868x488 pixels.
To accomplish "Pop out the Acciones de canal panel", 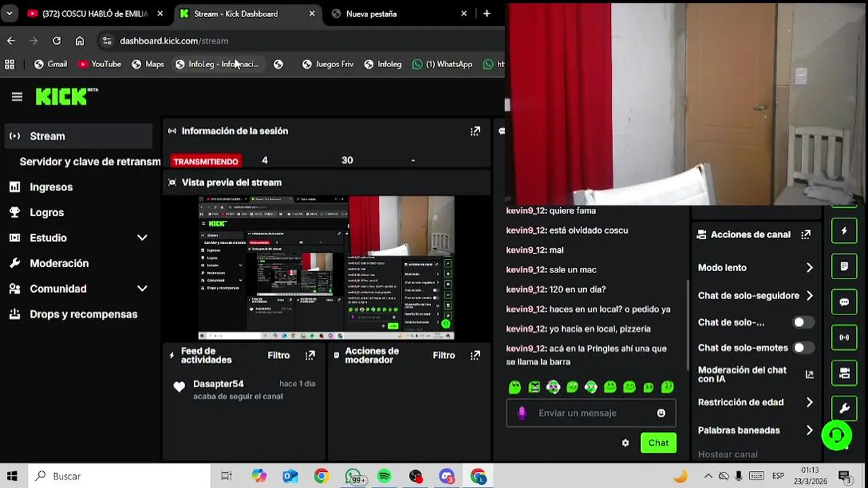I will coord(806,235).
